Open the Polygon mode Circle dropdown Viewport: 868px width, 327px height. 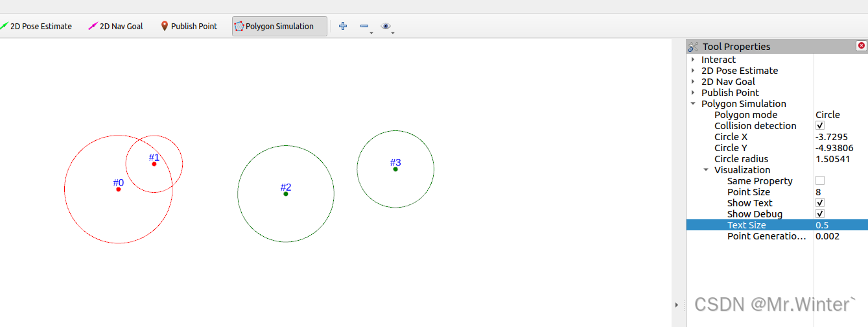[x=841, y=115]
